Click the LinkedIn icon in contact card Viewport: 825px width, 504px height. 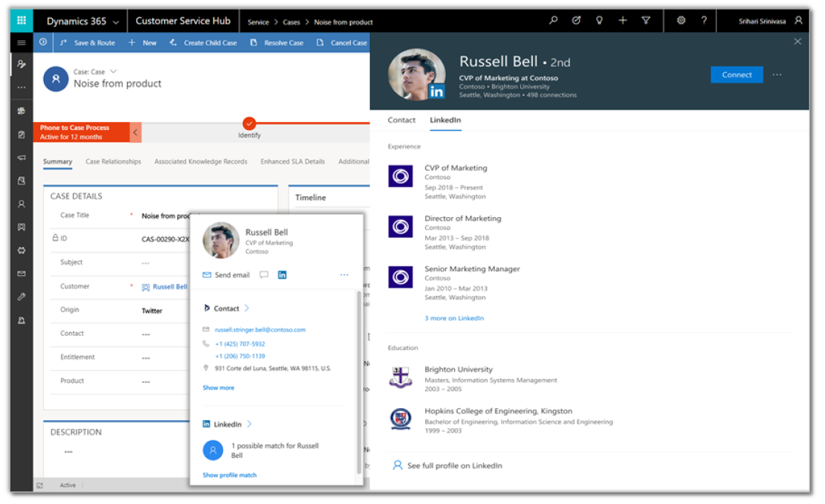click(x=282, y=274)
